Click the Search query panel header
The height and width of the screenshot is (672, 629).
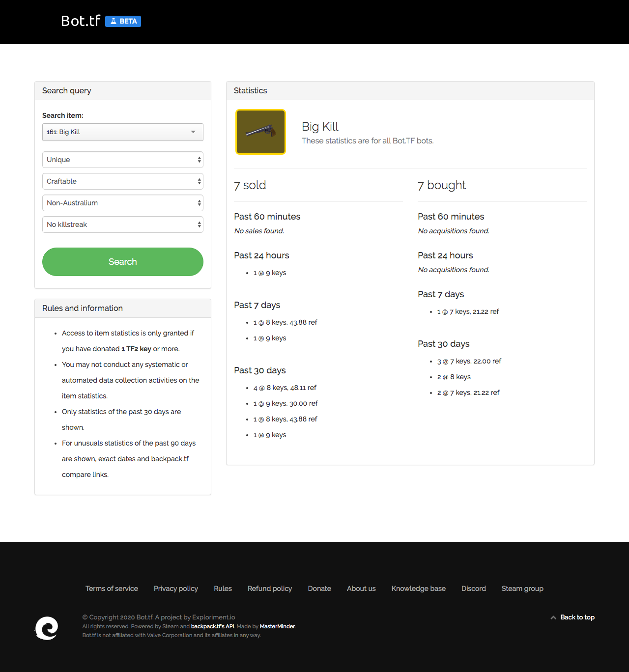(x=123, y=91)
